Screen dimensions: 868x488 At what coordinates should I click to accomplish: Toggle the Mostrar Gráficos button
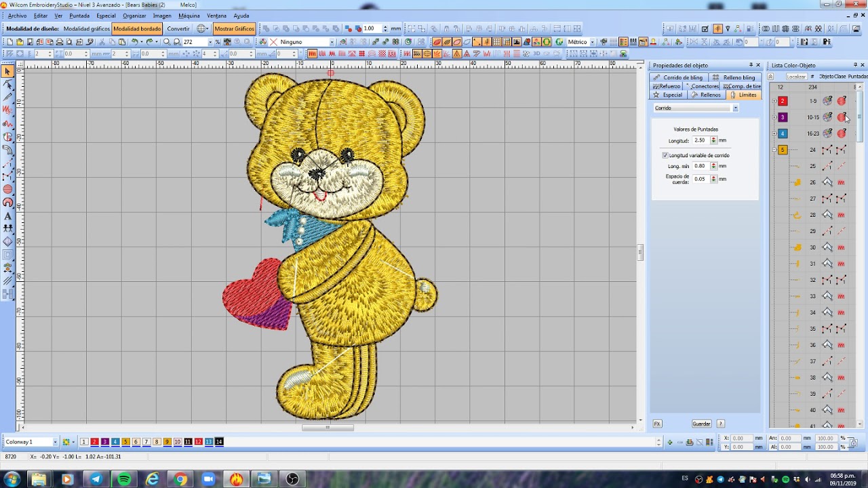point(234,28)
